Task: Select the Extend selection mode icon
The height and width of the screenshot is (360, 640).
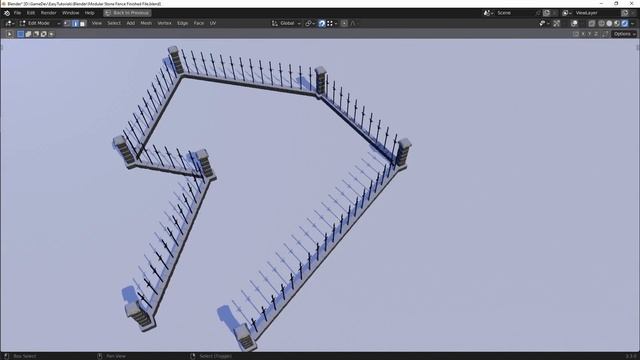Action: coord(28,34)
